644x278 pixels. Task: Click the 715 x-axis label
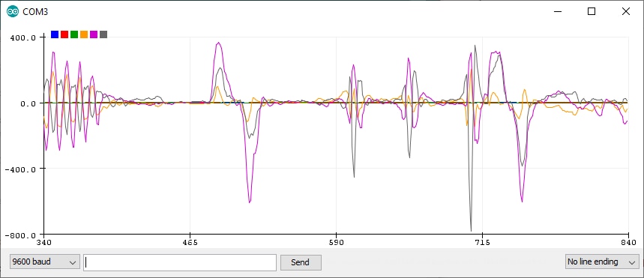482,242
